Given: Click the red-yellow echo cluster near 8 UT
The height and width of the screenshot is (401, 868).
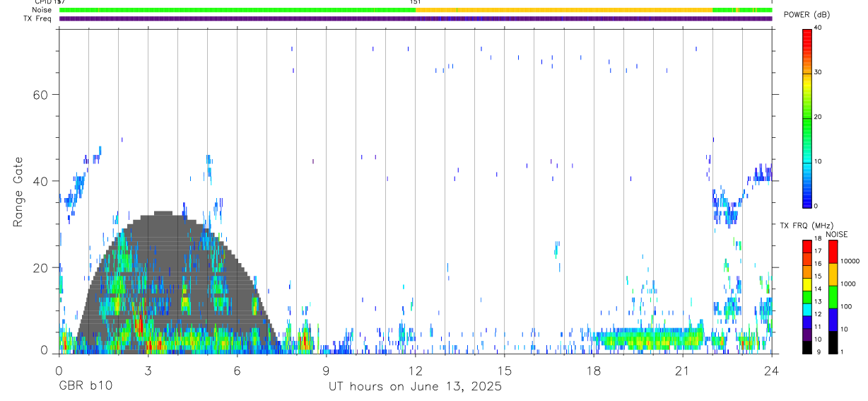Looking at the screenshot, I should click(x=304, y=339).
